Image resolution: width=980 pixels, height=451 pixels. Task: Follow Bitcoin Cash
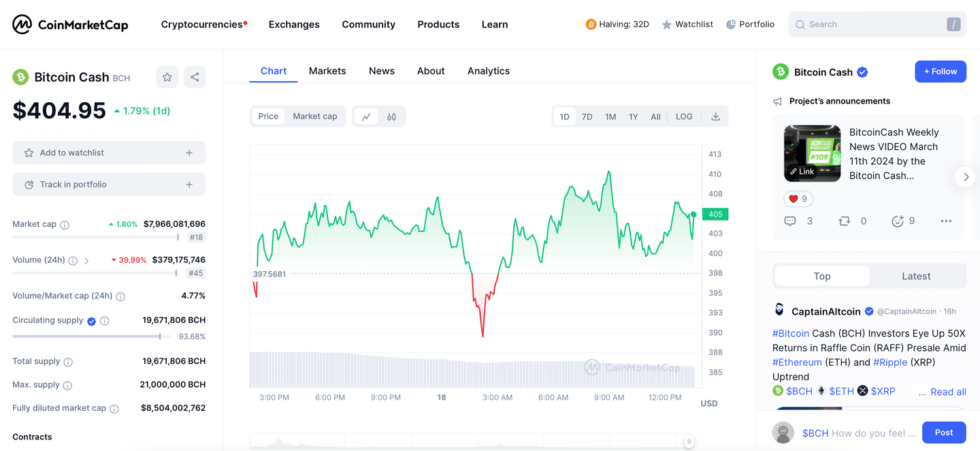tap(941, 71)
